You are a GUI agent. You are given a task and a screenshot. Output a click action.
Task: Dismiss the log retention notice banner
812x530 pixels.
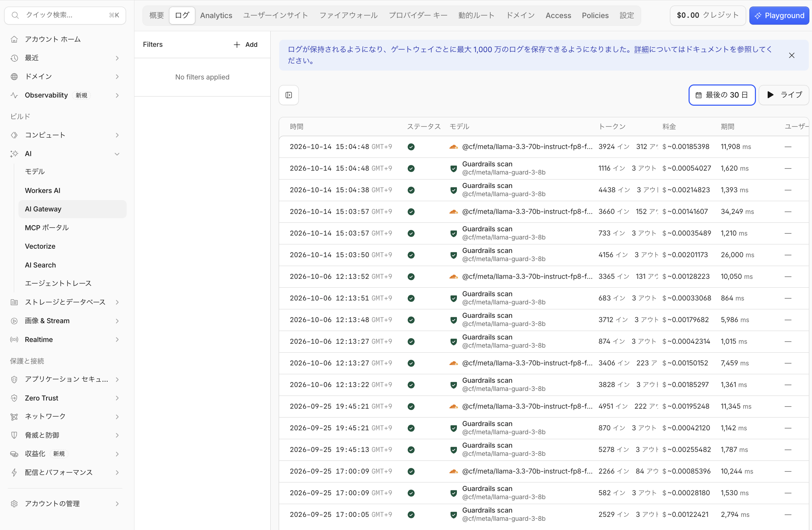coord(792,55)
